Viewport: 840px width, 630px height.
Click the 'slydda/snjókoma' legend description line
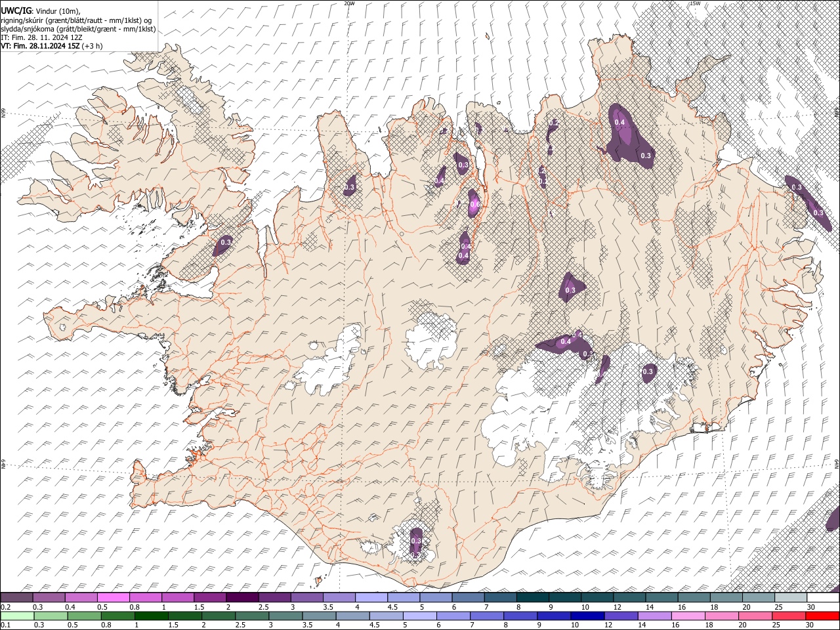click(78, 29)
